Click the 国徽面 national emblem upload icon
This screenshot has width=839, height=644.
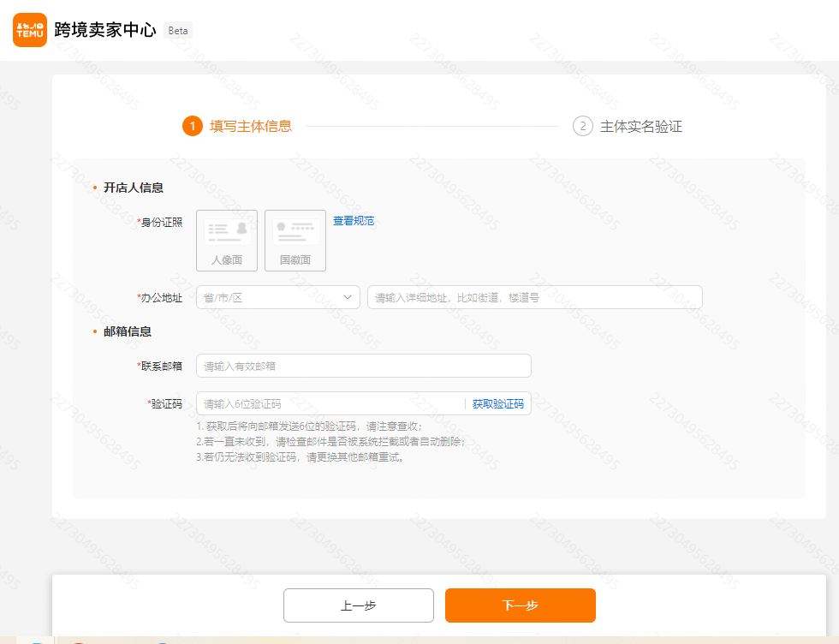point(295,240)
